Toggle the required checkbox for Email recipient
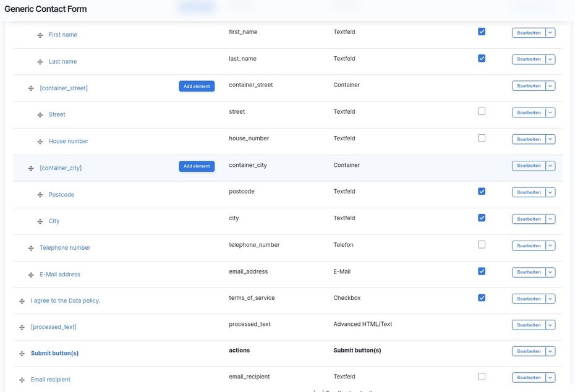Viewport: 575px width, 392px height. pyautogui.click(x=482, y=377)
